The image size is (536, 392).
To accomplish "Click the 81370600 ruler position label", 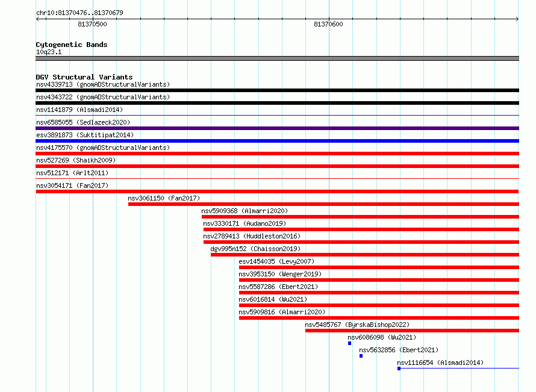I will pyautogui.click(x=328, y=24).
